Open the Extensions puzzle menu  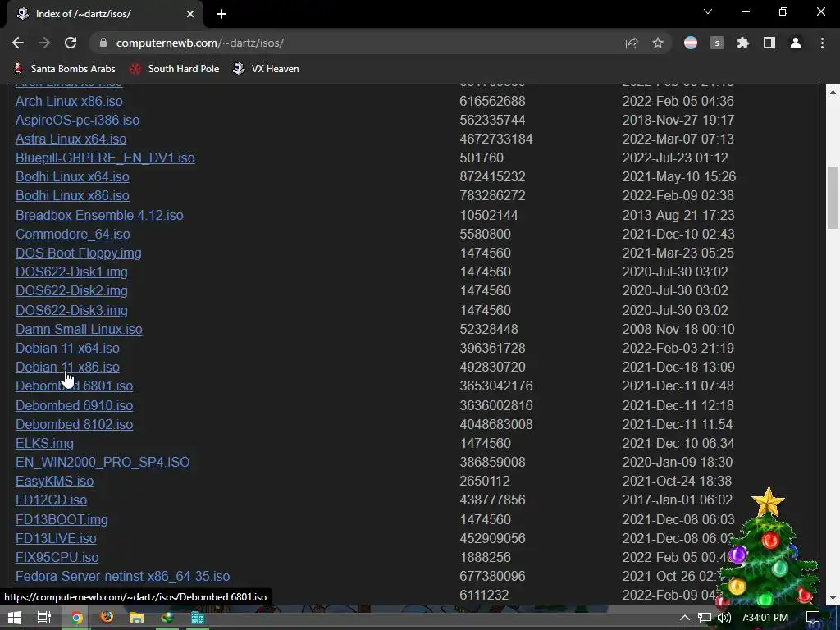[x=743, y=43]
